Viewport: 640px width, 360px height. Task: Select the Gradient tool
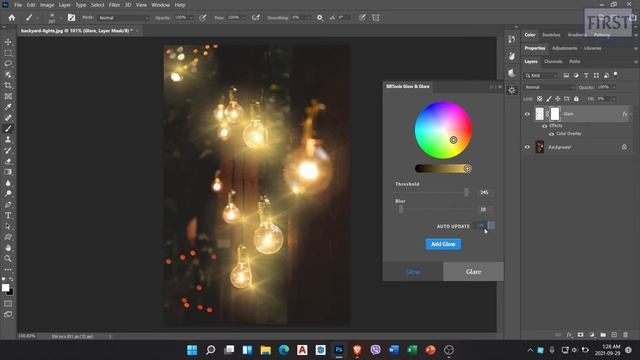[x=8, y=172]
